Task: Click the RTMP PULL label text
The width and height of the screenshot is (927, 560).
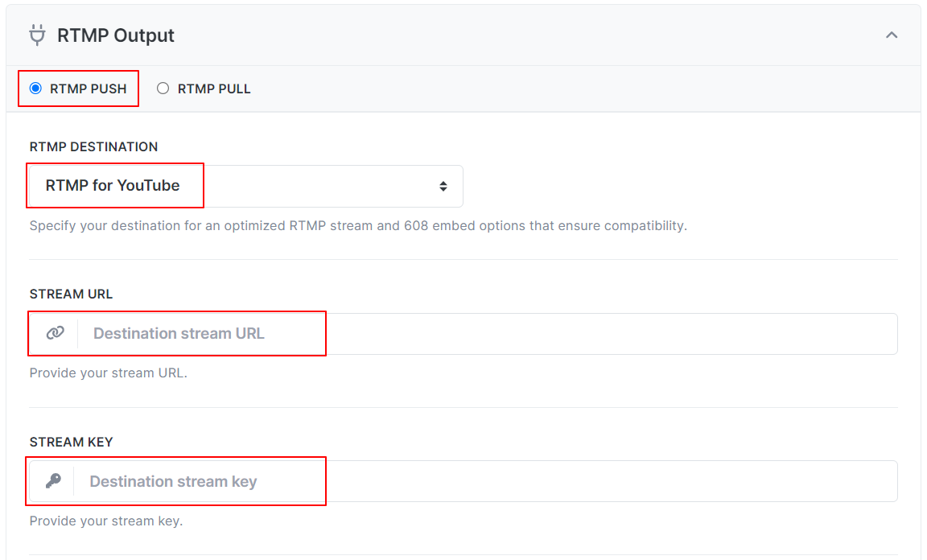Action: (214, 89)
